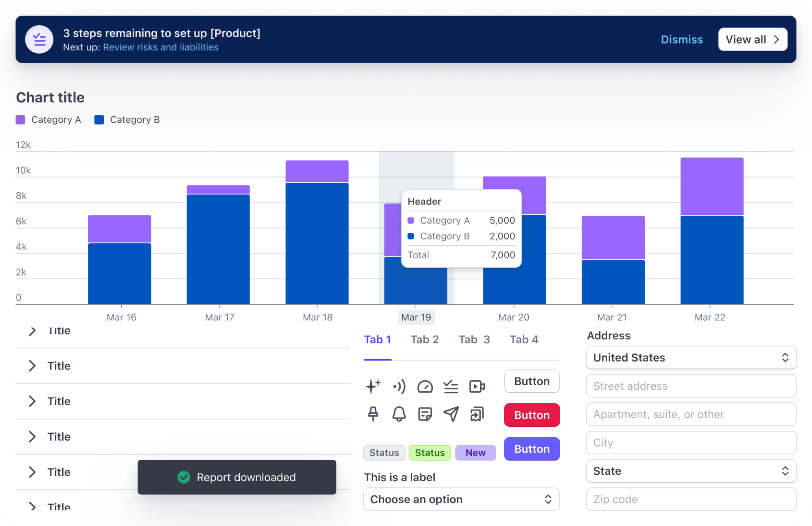The width and height of the screenshot is (812, 526).
Task: Open the Choose an option dropdown
Action: (461, 499)
